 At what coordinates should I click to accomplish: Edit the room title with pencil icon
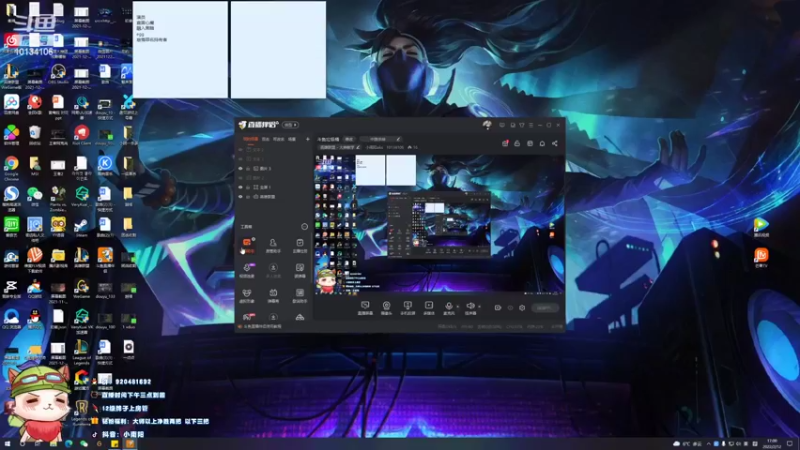coord(398,139)
